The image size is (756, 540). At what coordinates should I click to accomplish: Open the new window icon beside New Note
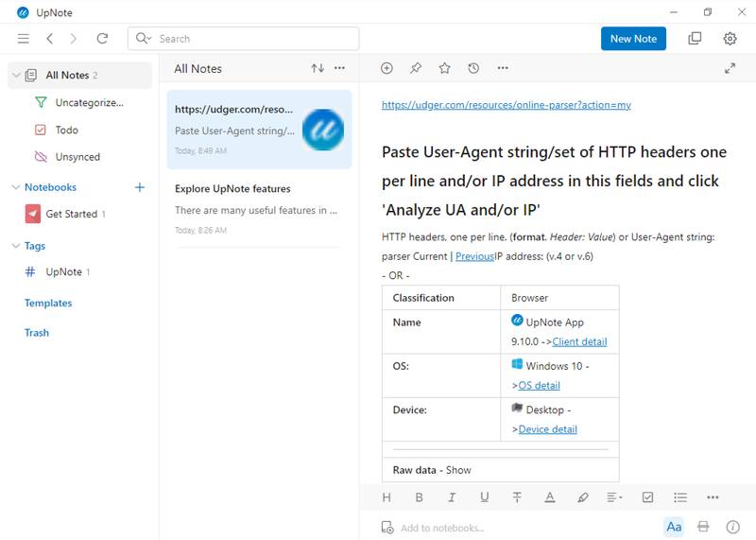[695, 39]
